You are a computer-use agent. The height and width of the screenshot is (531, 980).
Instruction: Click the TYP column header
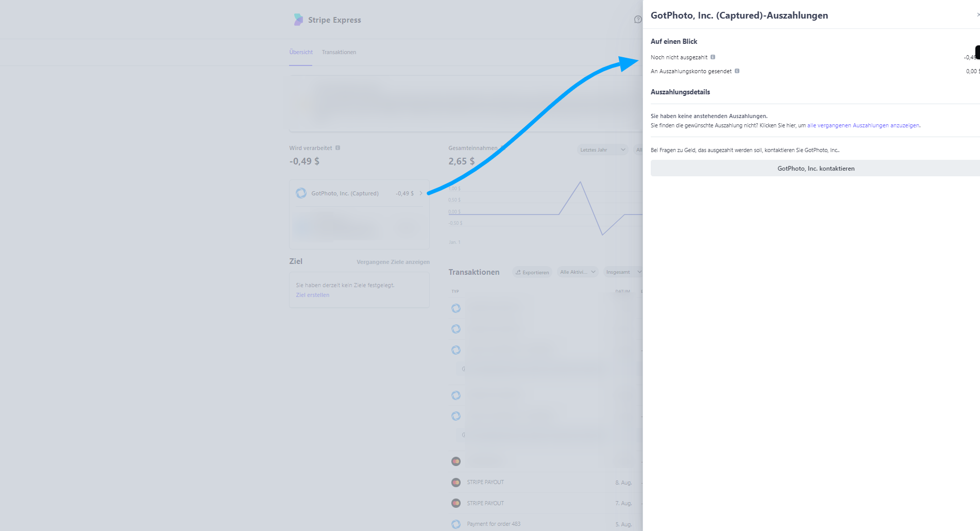tap(455, 291)
